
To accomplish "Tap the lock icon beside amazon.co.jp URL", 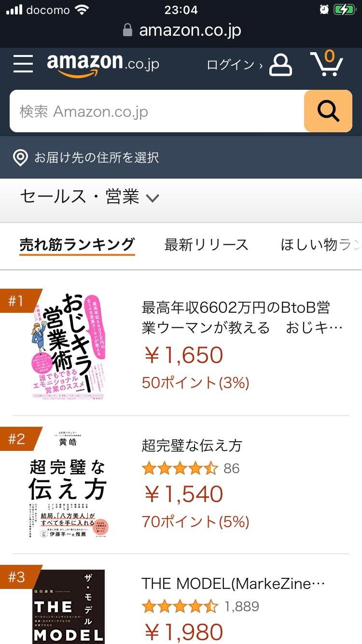I will click(x=127, y=30).
